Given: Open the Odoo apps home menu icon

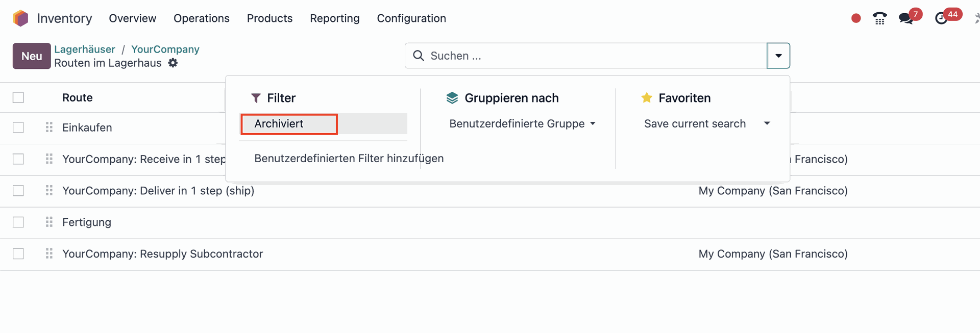Looking at the screenshot, I should click(20, 18).
